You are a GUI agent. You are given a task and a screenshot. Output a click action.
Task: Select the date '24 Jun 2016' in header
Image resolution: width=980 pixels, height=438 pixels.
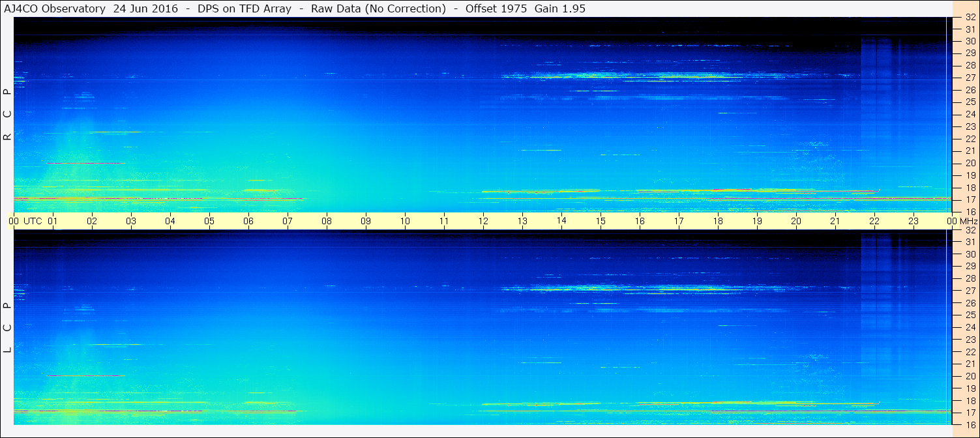pos(145,8)
